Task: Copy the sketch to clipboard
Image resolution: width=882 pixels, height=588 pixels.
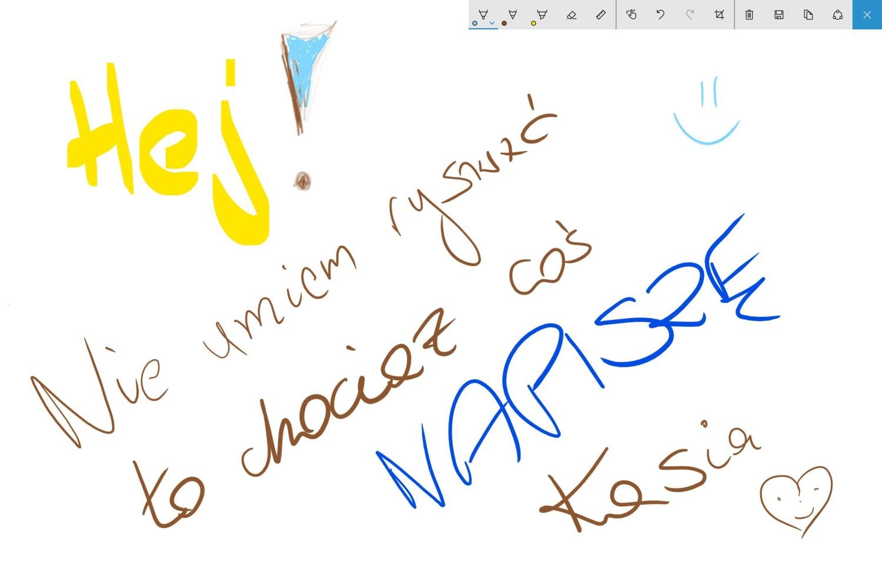Action: [808, 14]
